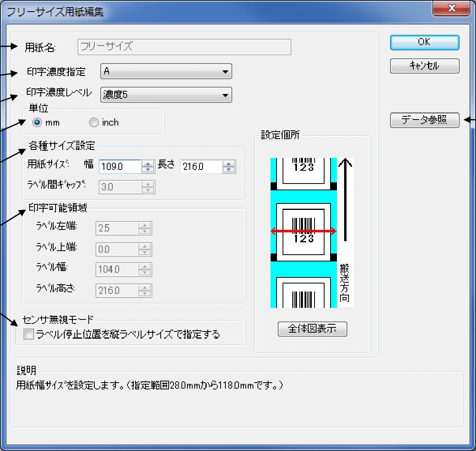
Task: Click the 全体図表示 button
Action: 313,329
